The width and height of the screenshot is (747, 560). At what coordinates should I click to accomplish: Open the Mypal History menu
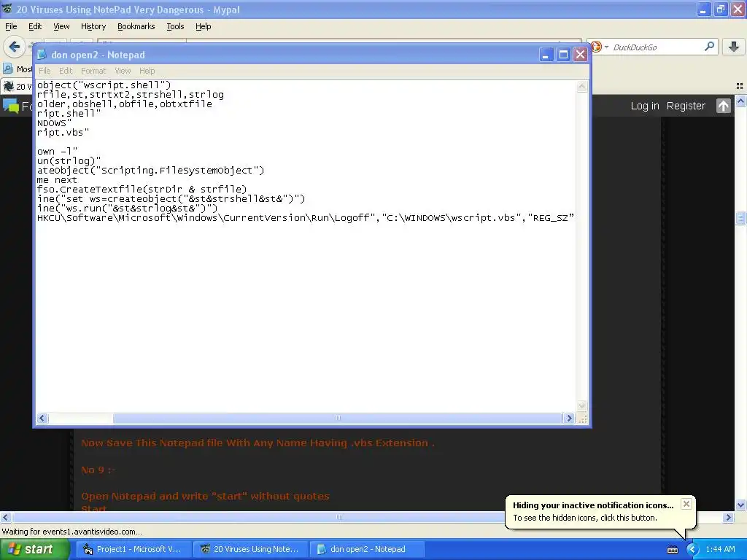pos(93,26)
